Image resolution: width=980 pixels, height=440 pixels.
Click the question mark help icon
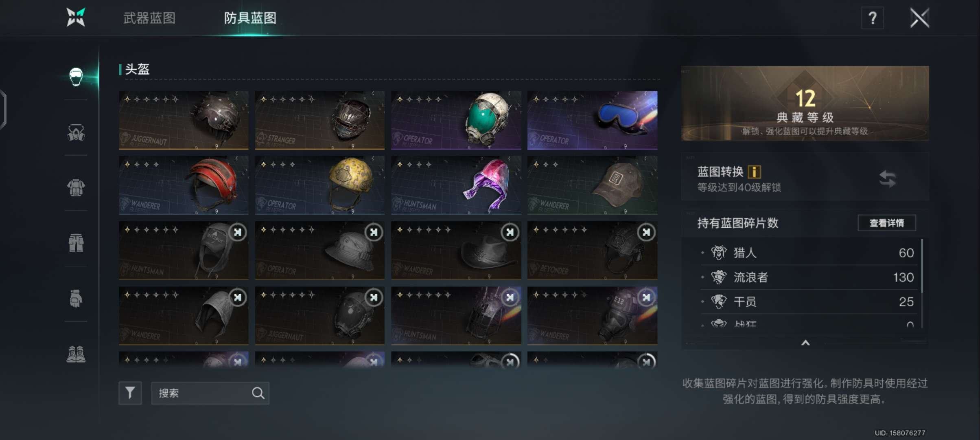point(873,18)
